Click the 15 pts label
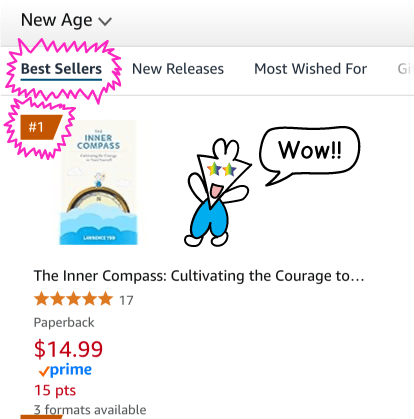This screenshot has width=414, height=419. 55,390
